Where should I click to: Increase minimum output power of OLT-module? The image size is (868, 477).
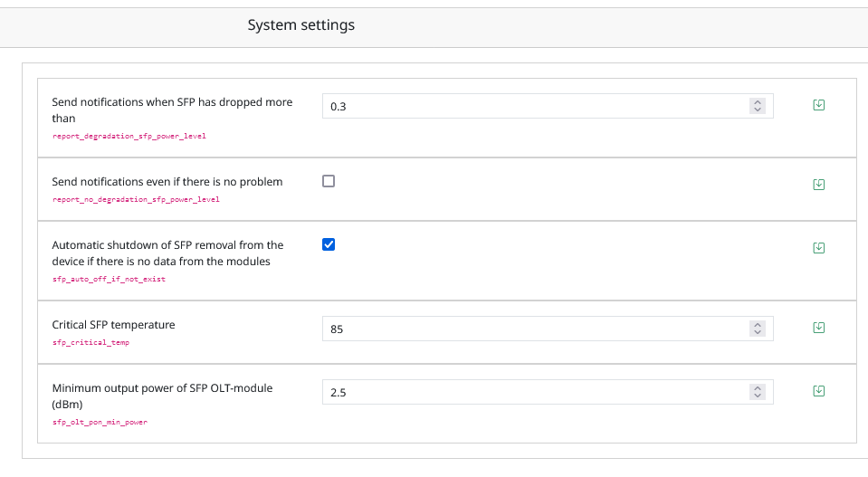coord(758,388)
